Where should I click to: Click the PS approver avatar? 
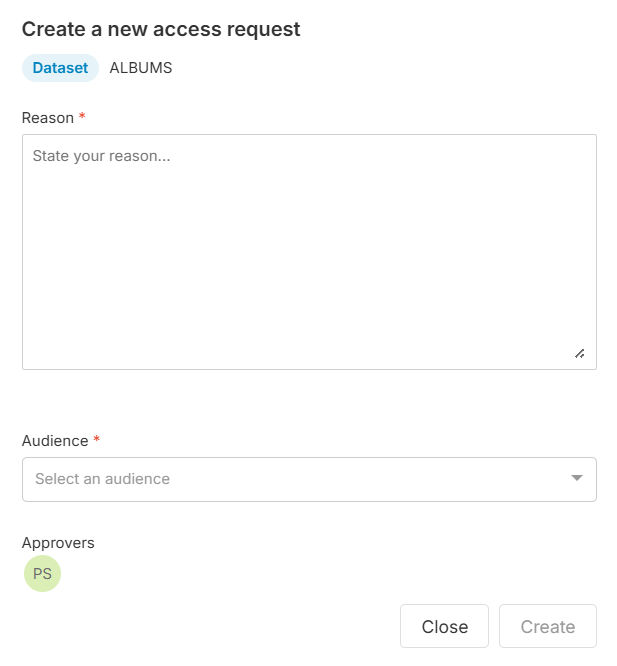[42, 574]
